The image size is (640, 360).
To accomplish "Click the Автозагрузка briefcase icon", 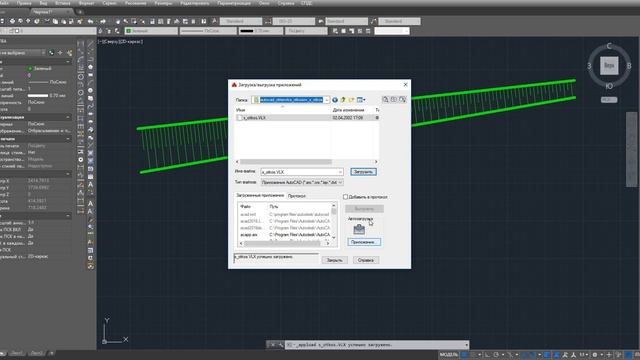I will [359, 229].
